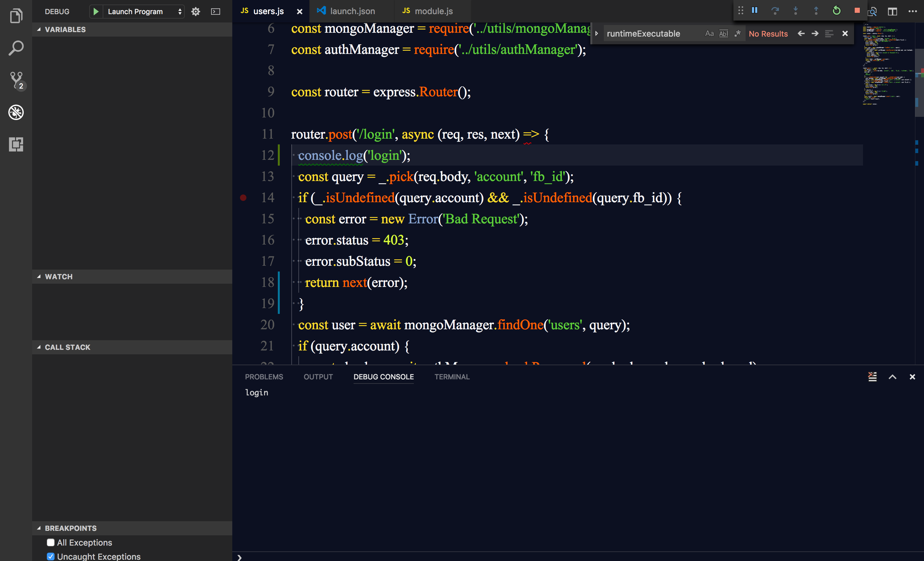Collapse the BREAKPOINTS section
The image size is (924, 561).
coord(132,528)
